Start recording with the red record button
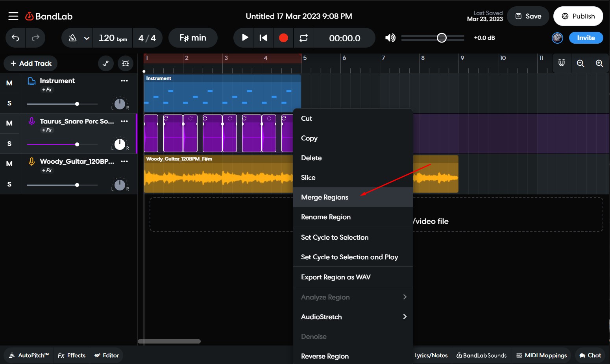This screenshot has width=610, height=364. [283, 38]
